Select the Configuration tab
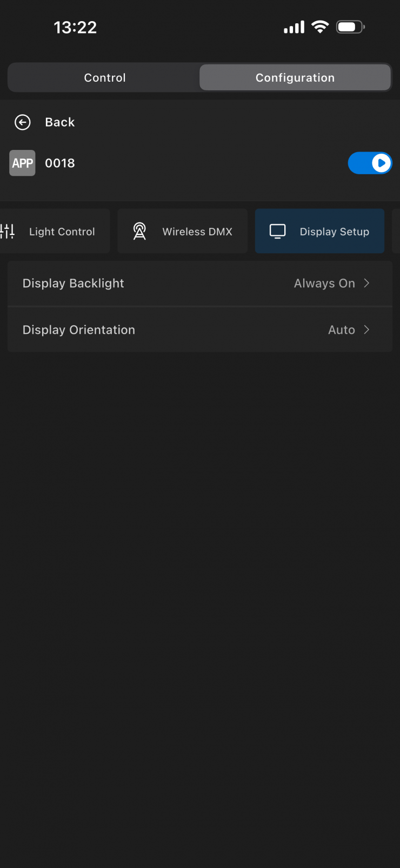 coord(295,77)
